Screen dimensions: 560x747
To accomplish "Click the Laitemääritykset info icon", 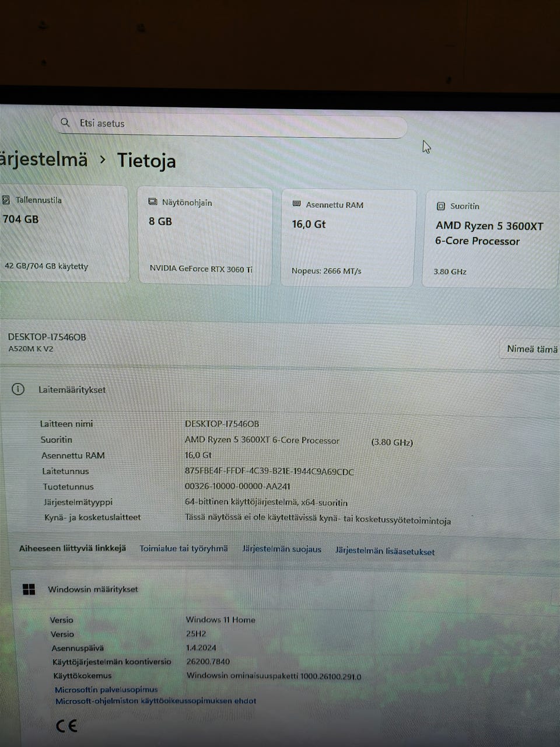I will (x=18, y=389).
